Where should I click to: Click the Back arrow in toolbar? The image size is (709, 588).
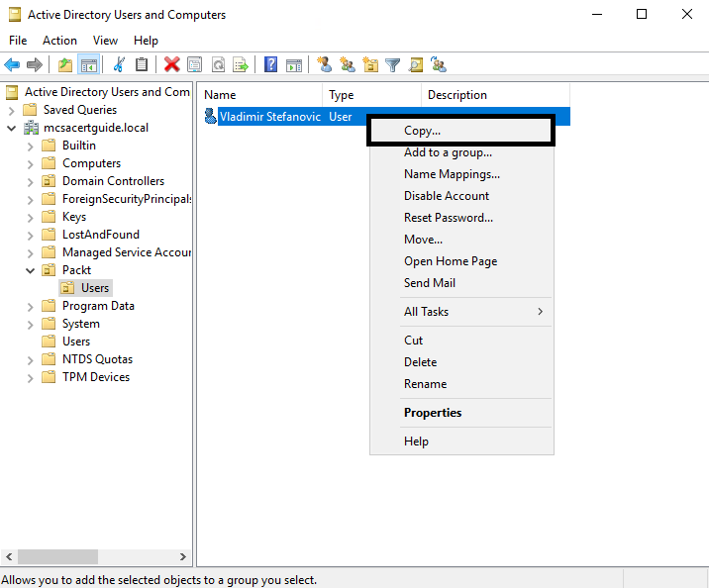[12, 65]
